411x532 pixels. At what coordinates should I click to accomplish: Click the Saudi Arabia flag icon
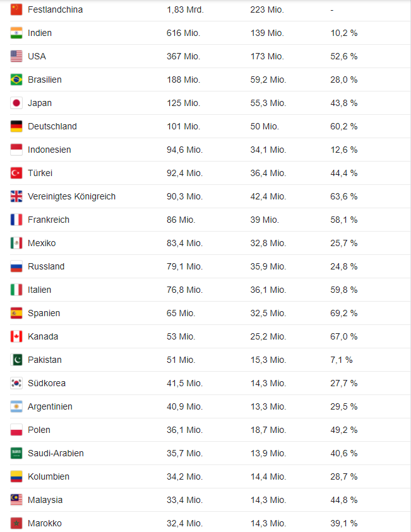click(16, 453)
